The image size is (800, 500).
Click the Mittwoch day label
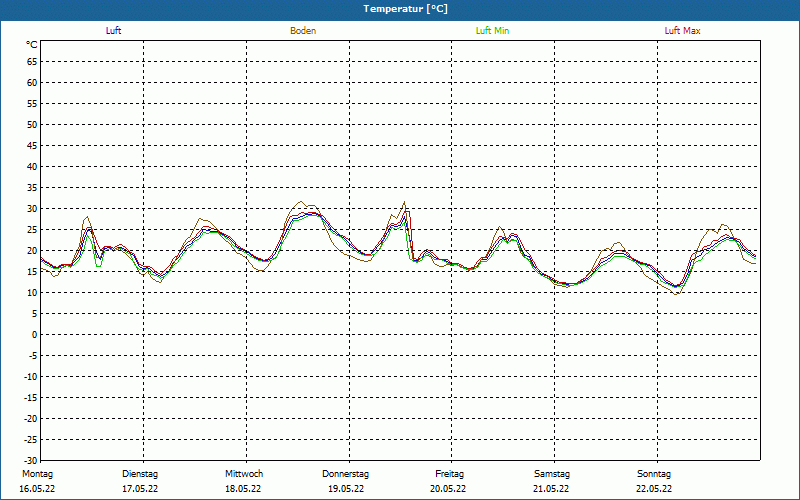tap(244, 474)
